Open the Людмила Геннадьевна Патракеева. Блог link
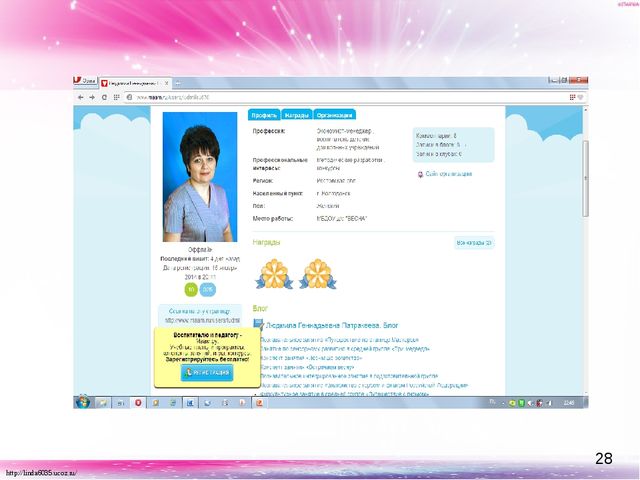 coord(332,325)
